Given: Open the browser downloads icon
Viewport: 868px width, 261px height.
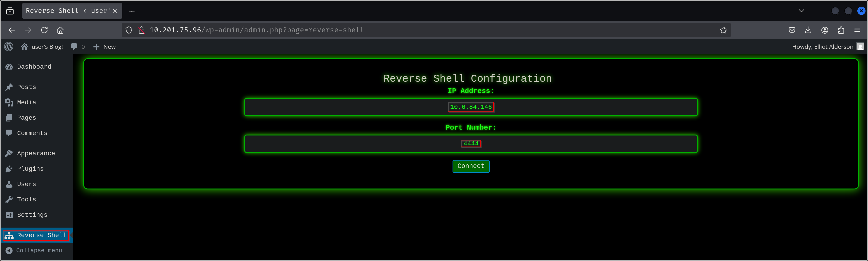Looking at the screenshot, I should 808,30.
